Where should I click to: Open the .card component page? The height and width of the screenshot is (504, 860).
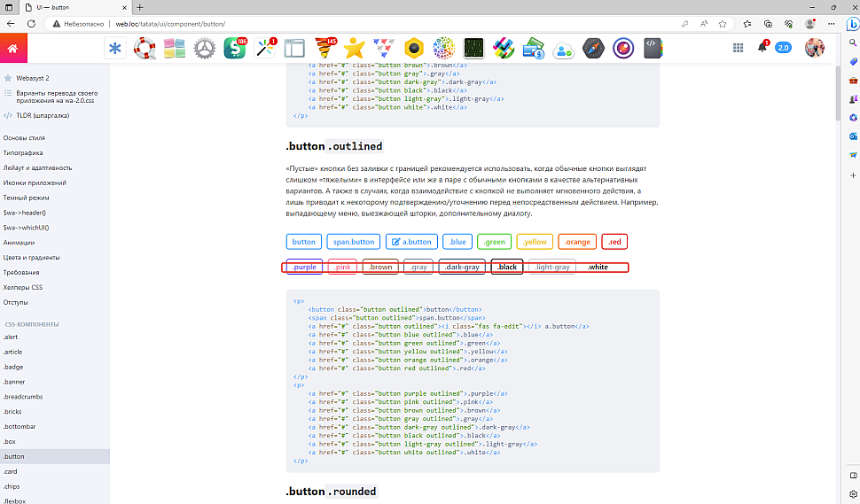(x=11, y=471)
